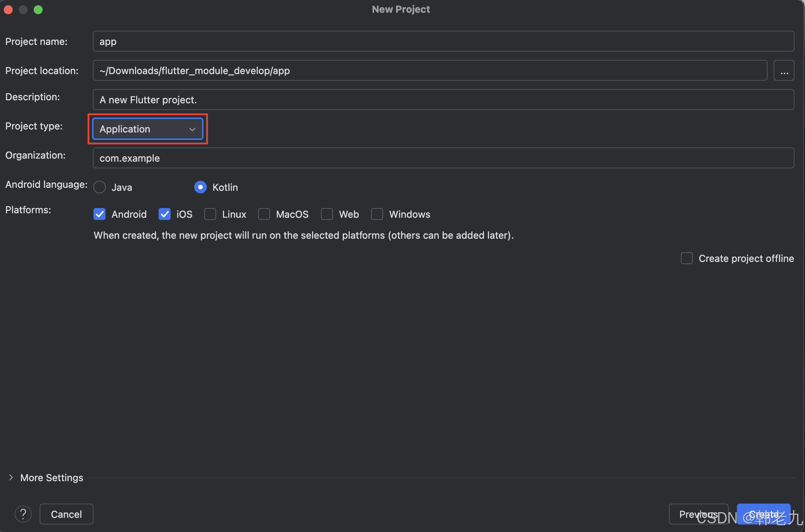Image resolution: width=805 pixels, height=532 pixels.
Task: Uncheck the iOS platform checkbox
Action: (x=165, y=214)
